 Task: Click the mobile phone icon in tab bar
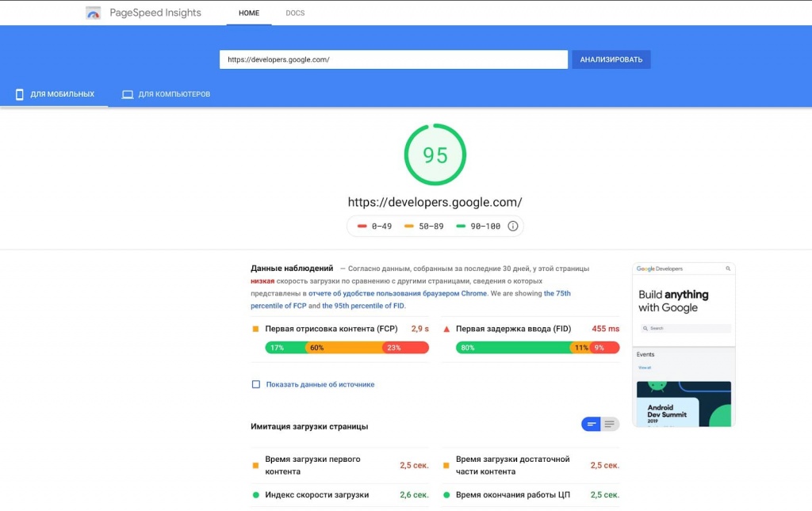coord(20,94)
